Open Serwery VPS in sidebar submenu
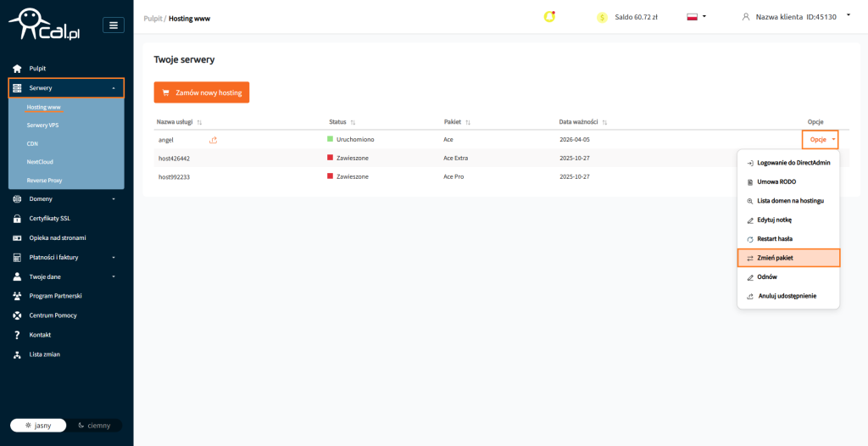Viewport: 868px width, 446px height. tap(42, 125)
